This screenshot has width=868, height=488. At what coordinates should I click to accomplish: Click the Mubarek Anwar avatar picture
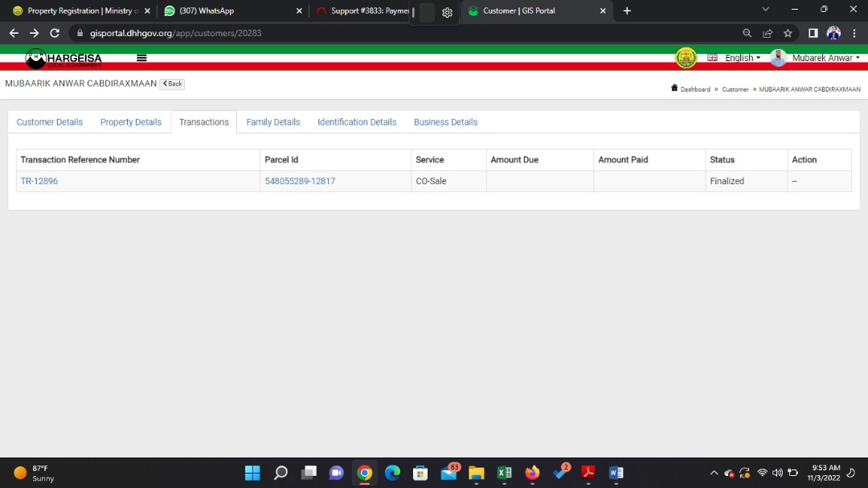coord(778,58)
